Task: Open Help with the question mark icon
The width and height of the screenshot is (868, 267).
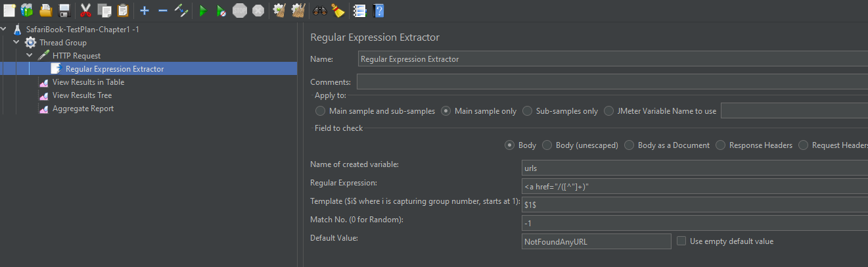Action: click(x=378, y=11)
